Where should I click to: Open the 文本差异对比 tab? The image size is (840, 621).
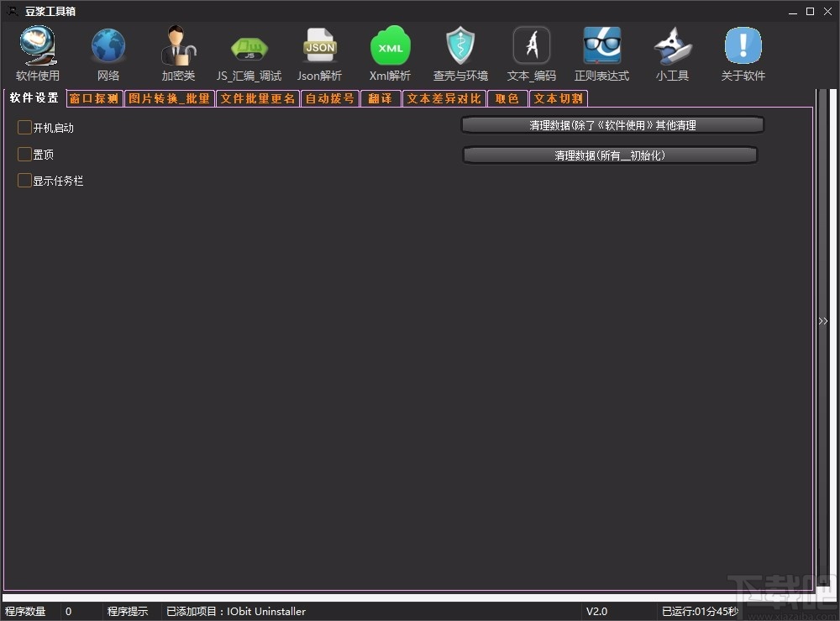point(444,98)
